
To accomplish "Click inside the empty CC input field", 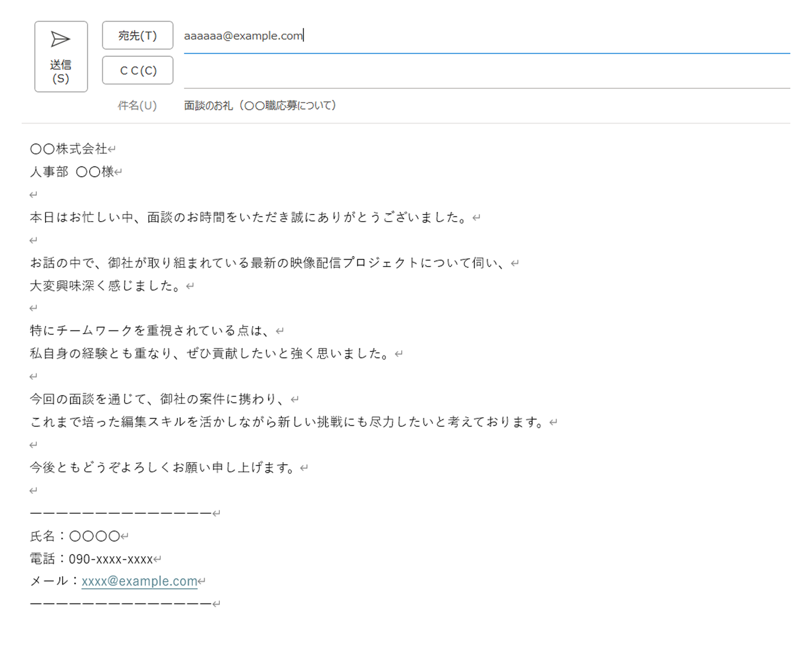I will (379, 70).
